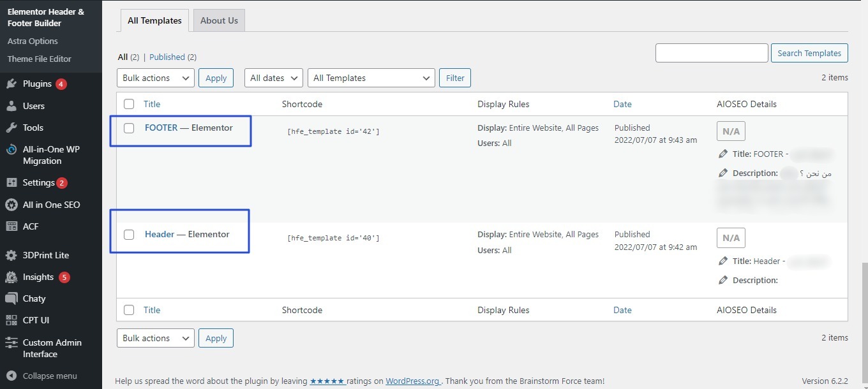This screenshot has width=868, height=389.
Task: Open Theme File Editor menu item
Action: (x=40, y=59)
